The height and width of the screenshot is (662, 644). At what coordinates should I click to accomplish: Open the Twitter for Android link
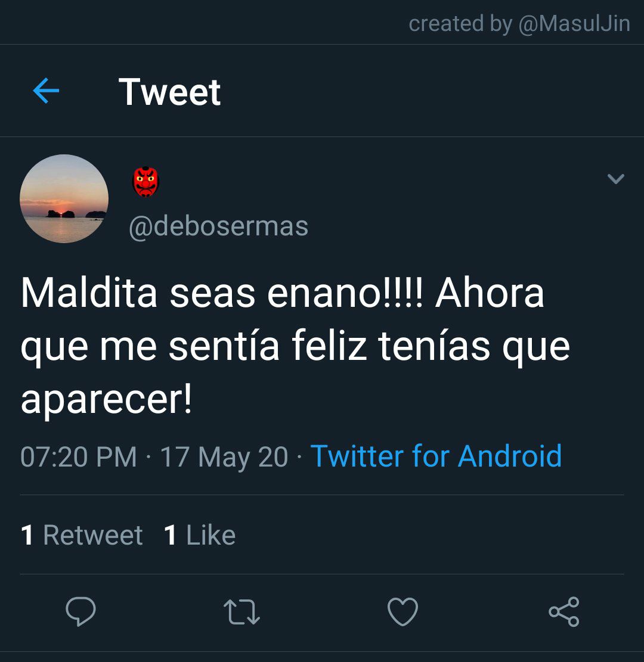click(x=436, y=456)
